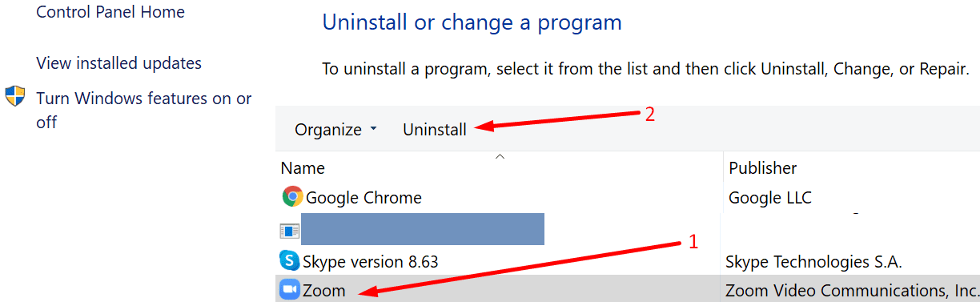Open Turn Windows features on or off
The image size is (980, 302).
tap(144, 111)
